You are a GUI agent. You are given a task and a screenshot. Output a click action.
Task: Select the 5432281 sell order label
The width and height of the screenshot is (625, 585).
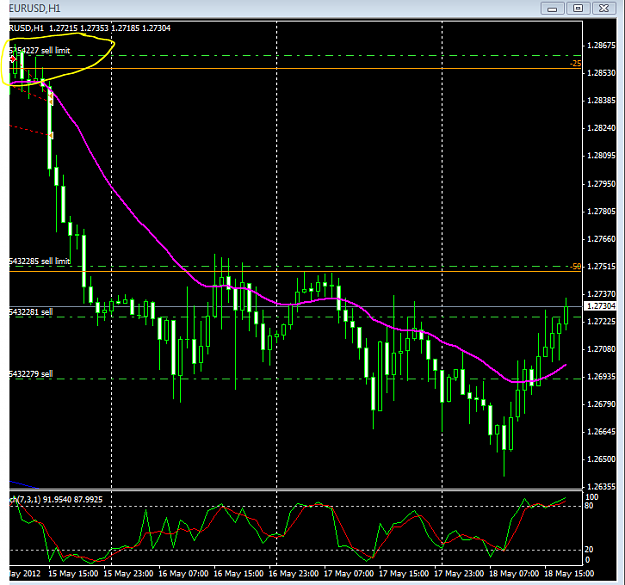[31, 312]
